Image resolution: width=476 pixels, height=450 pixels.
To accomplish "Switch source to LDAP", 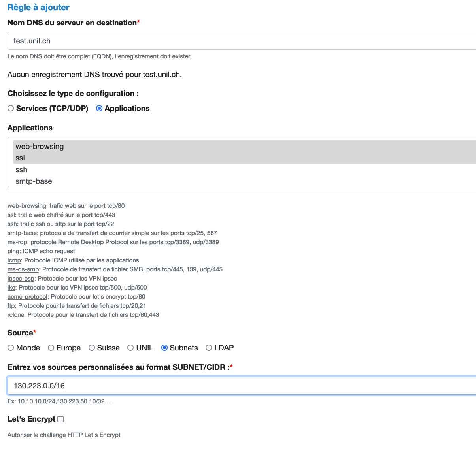I will coord(209,348).
